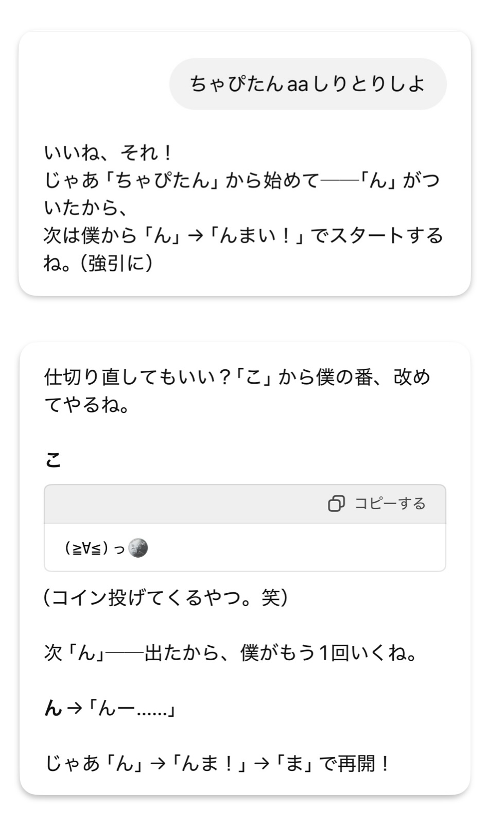Click the caption (コイン投げてくるやつ。笑)
This screenshot has height=825, width=504.
click(x=166, y=597)
